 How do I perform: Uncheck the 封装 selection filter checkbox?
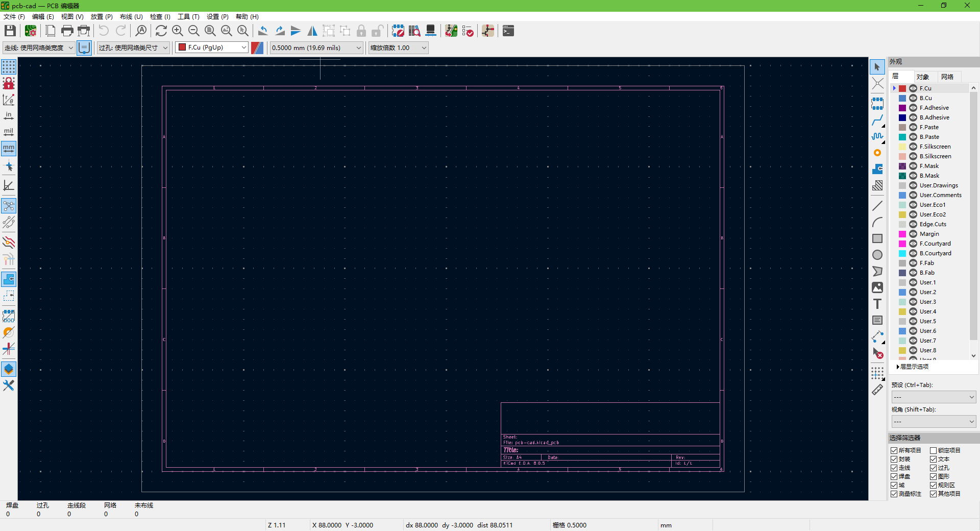[x=894, y=459]
